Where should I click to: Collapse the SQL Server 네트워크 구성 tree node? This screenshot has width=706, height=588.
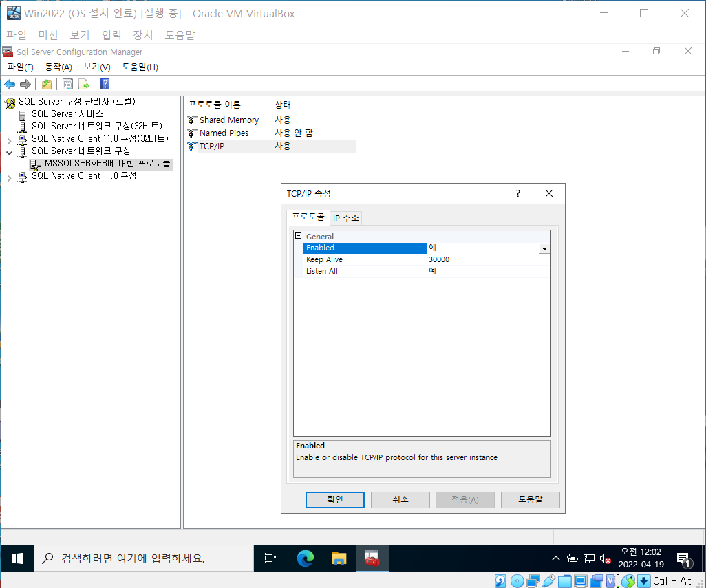pyautogui.click(x=9, y=153)
